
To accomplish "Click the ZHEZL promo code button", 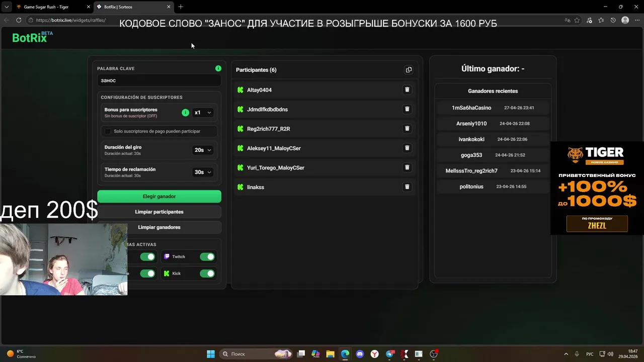I will [x=597, y=224].
